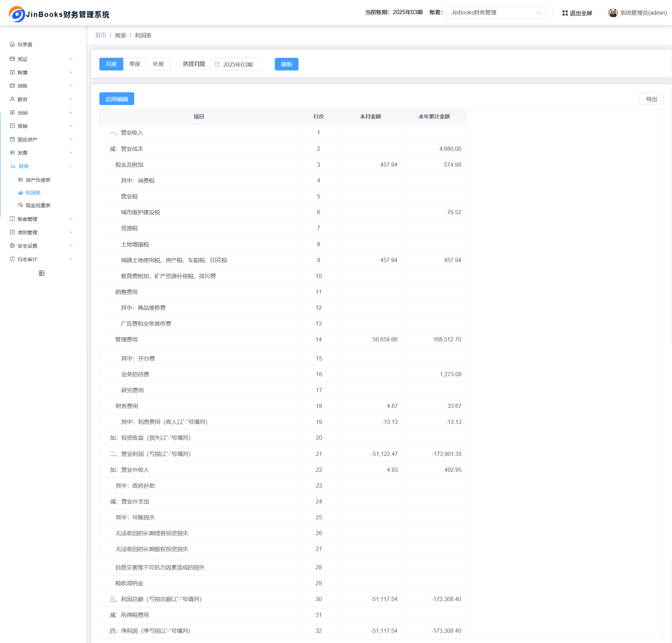The image size is (672, 643).
Task: Click the 账簿 ledger sidebar icon
Action: [12, 72]
